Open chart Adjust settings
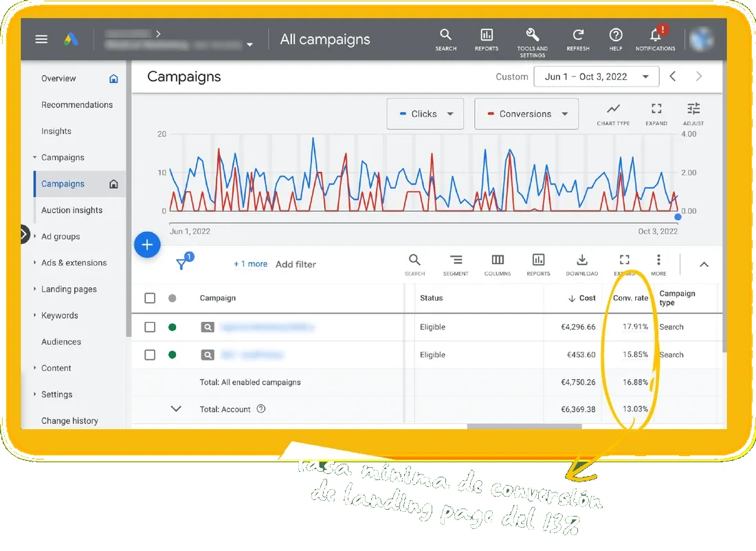The width and height of the screenshot is (756, 551). tap(693, 114)
